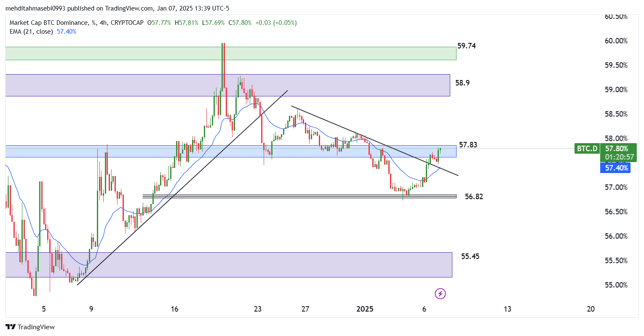Click the 23 date axis label
This screenshot has height=336, width=644.
pyautogui.click(x=258, y=309)
